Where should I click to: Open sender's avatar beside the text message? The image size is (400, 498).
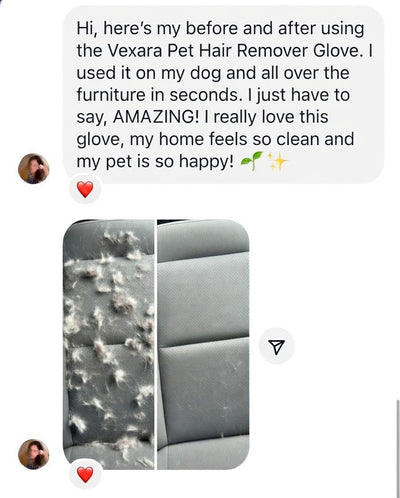click(34, 168)
